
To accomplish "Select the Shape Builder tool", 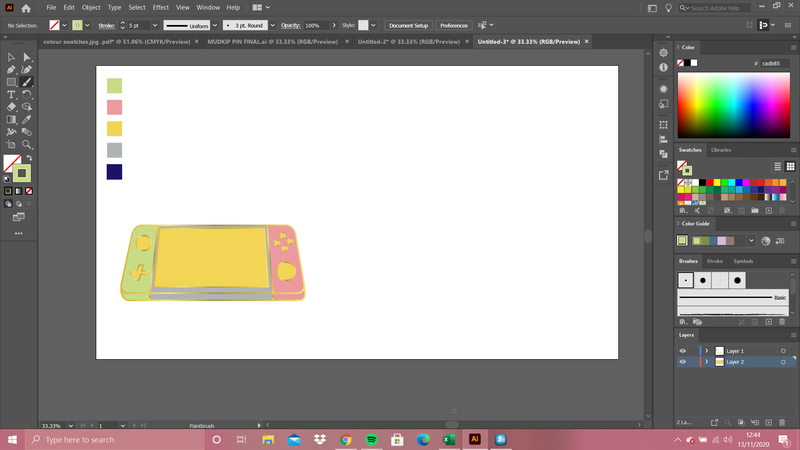I will [27, 107].
